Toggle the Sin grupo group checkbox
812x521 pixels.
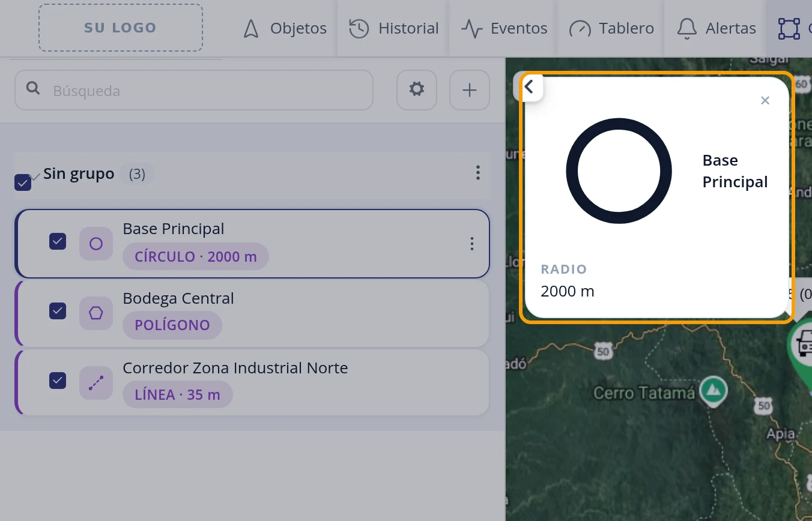23,182
